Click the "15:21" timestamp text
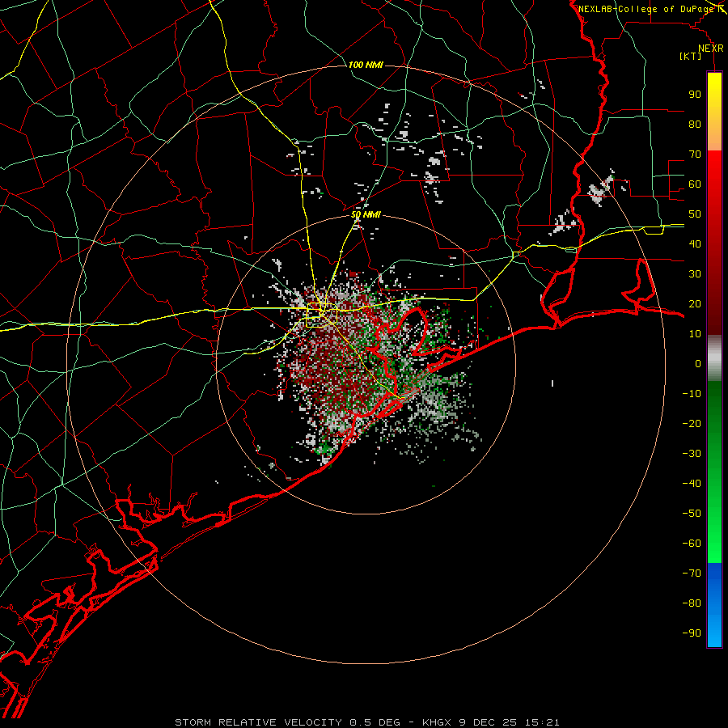 [x=542, y=722]
